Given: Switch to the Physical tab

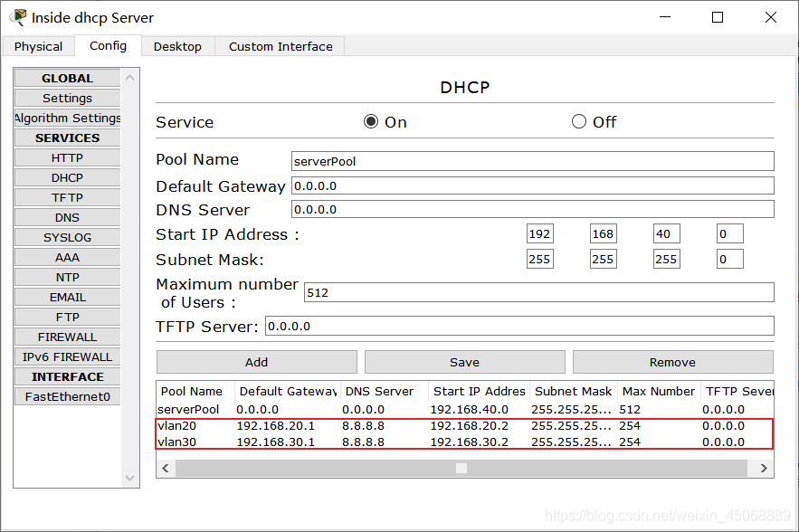Looking at the screenshot, I should tap(38, 46).
